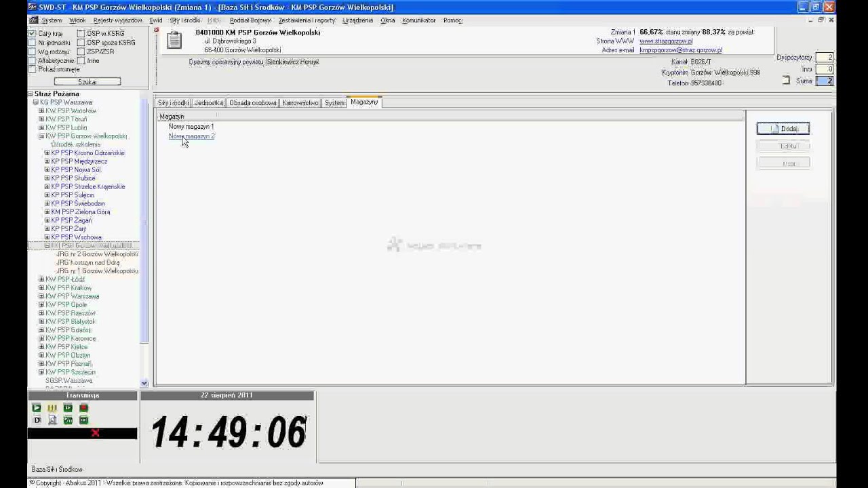Click the Suma count field

(x=824, y=81)
